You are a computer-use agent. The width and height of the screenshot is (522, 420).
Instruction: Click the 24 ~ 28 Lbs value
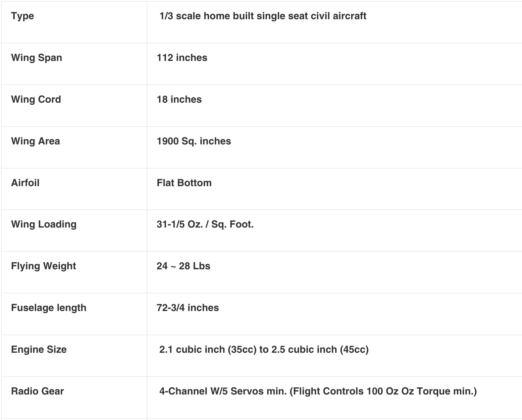[183, 266]
